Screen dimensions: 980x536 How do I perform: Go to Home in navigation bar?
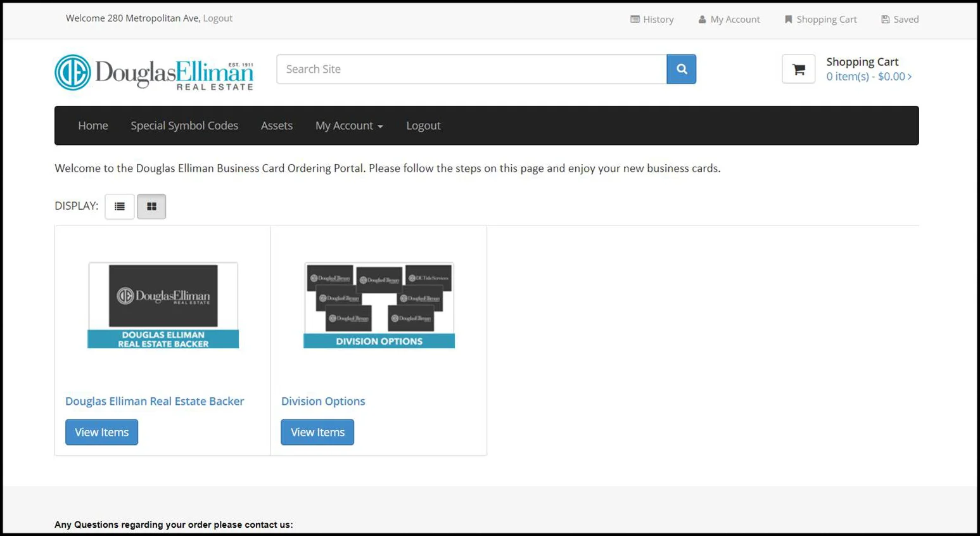tap(93, 125)
